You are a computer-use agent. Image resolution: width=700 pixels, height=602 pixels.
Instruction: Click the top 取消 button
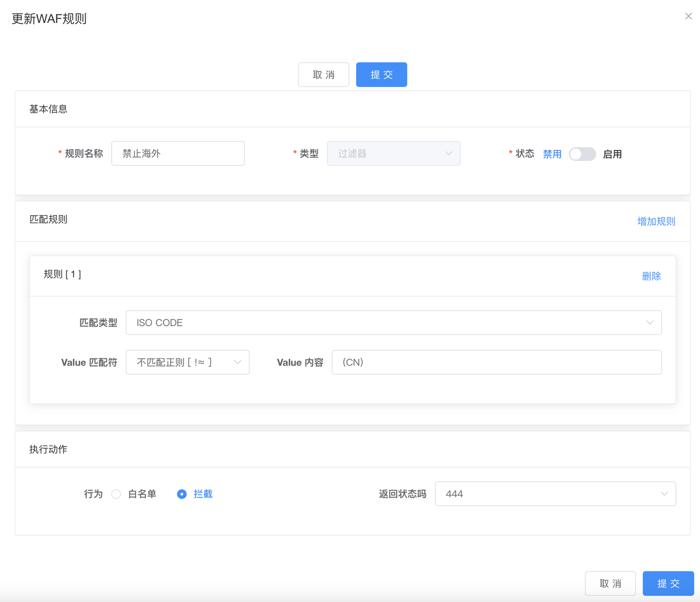click(324, 75)
